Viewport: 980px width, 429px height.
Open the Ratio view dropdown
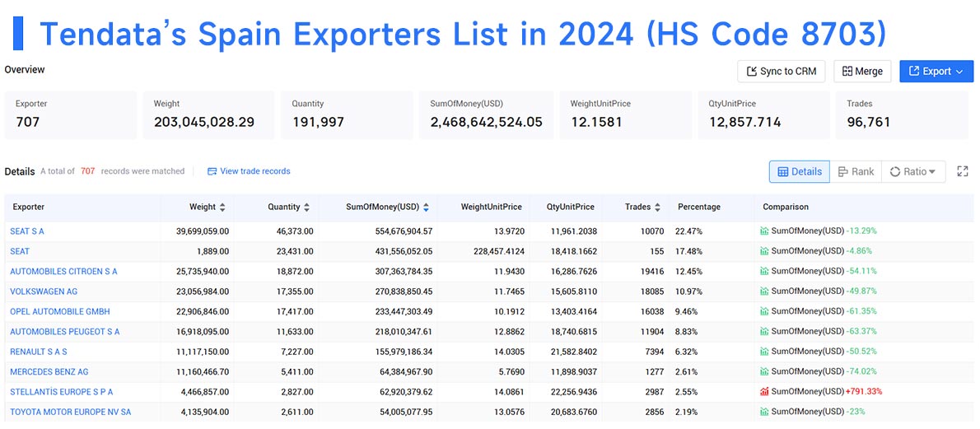[913, 171]
